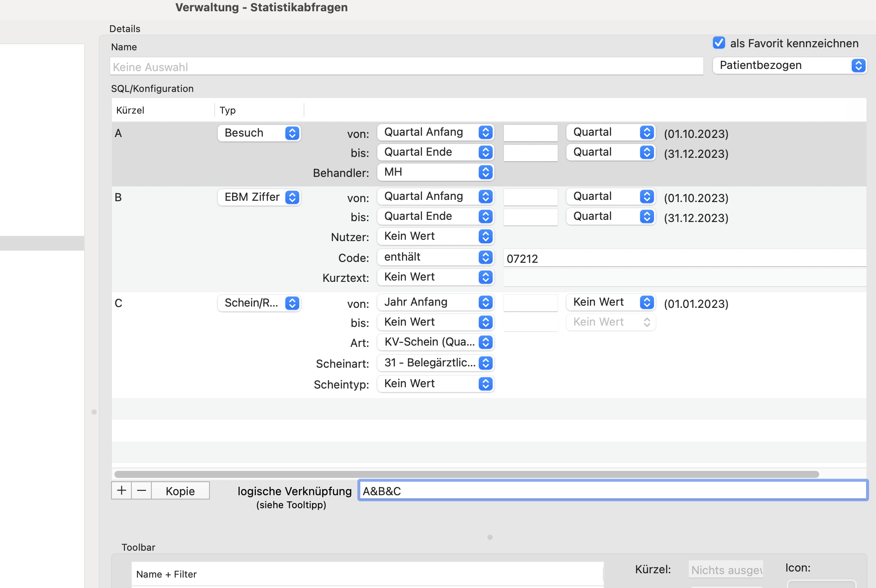Viewport: 876px width, 588px height.
Task: Toggle the 'als Favorit kennzeichnen' checkbox
Action: click(x=719, y=43)
